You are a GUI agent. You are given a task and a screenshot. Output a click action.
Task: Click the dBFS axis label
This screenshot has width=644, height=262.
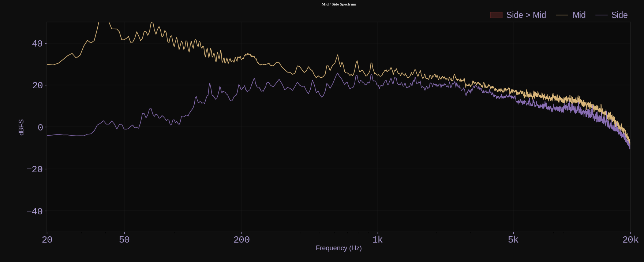click(21, 127)
